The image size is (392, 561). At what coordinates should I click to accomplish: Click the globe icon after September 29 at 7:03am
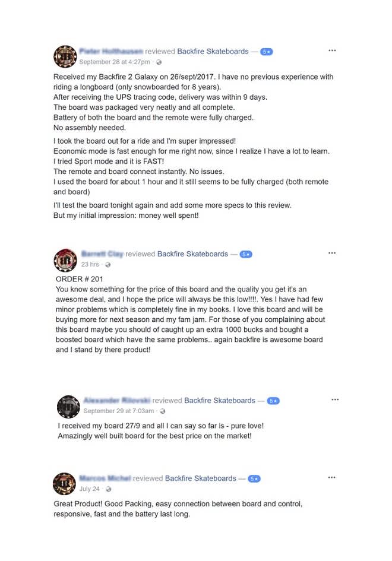coord(163,411)
